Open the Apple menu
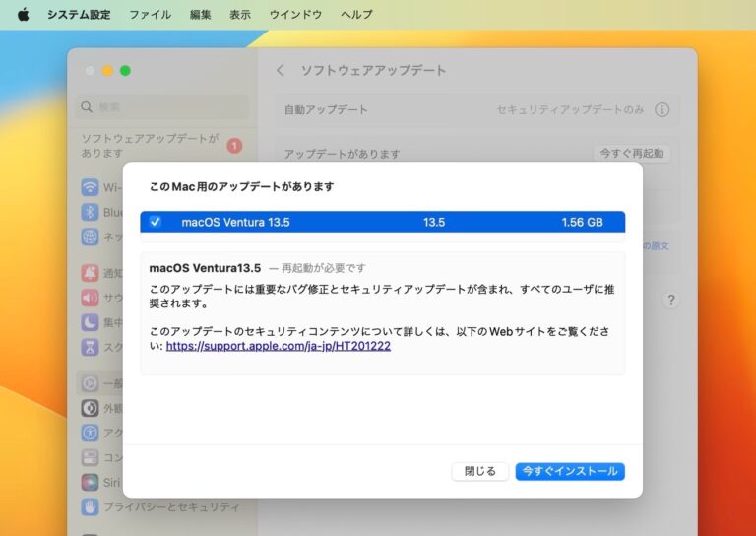The width and height of the screenshot is (756, 536). click(x=24, y=15)
